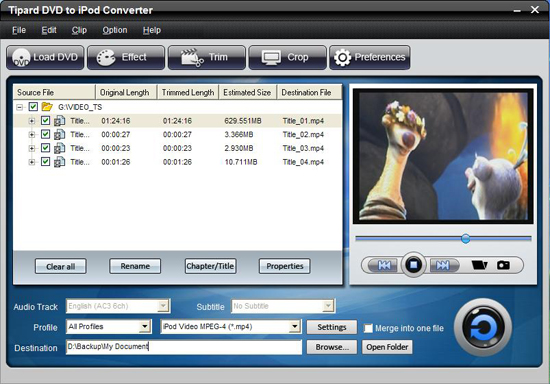This screenshot has width=550, height=384.
Task: Open the iPod Video MPEG-4 format dropdown
Action: (x=295, y=327)
